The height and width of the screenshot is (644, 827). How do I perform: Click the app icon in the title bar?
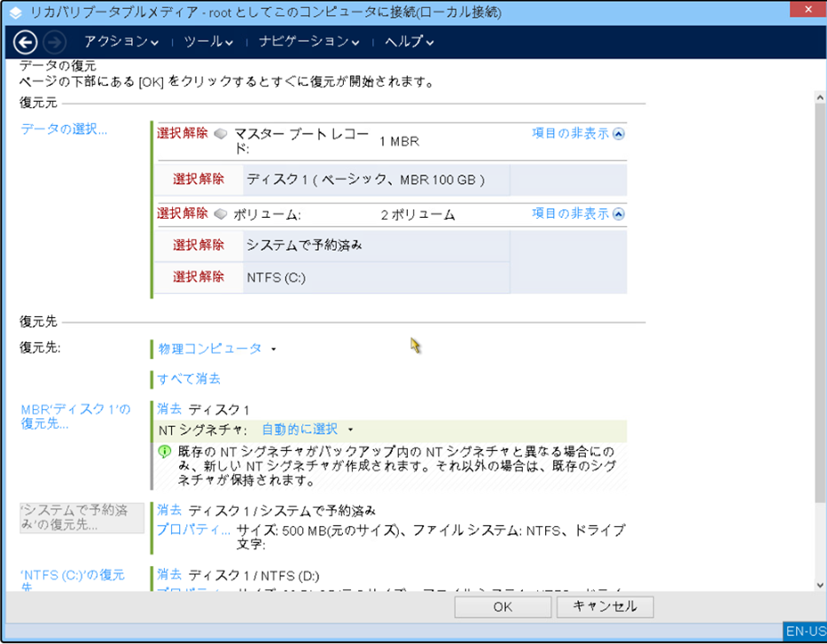coord(15,13)
